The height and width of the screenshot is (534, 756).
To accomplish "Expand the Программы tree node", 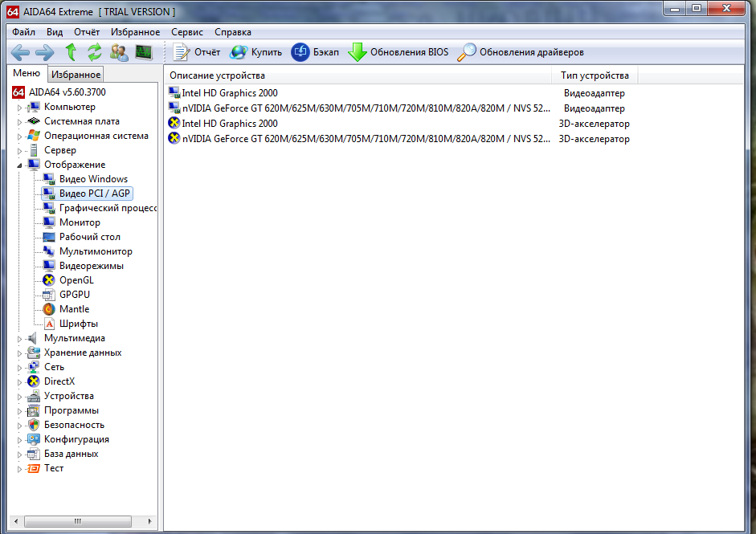I will [20, 411].
